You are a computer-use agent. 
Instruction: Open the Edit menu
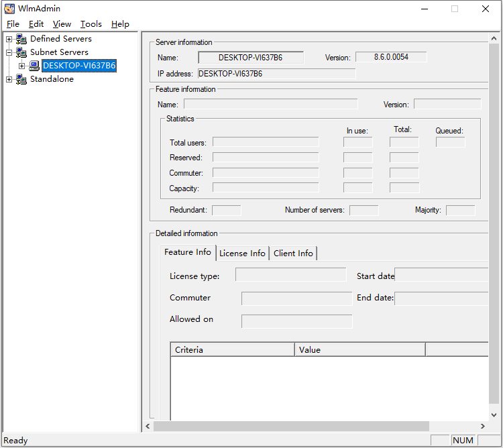(36, 24)
